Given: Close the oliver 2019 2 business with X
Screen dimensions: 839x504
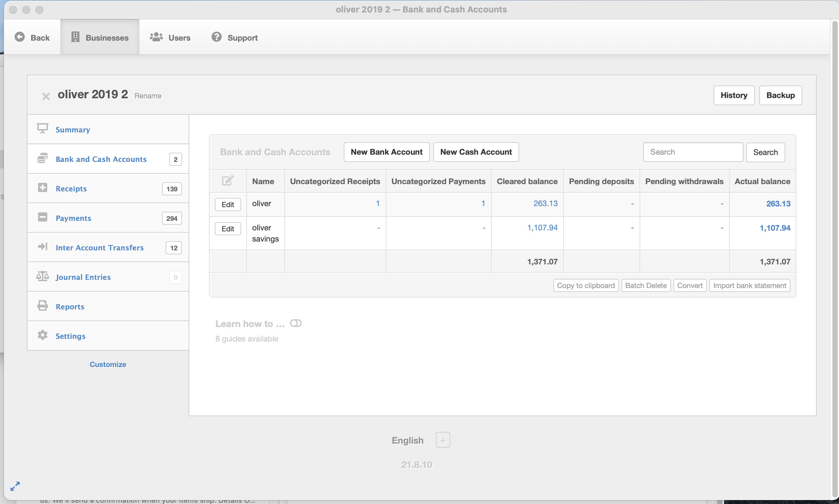Looking at the screenshot, I should click(46, 96).
